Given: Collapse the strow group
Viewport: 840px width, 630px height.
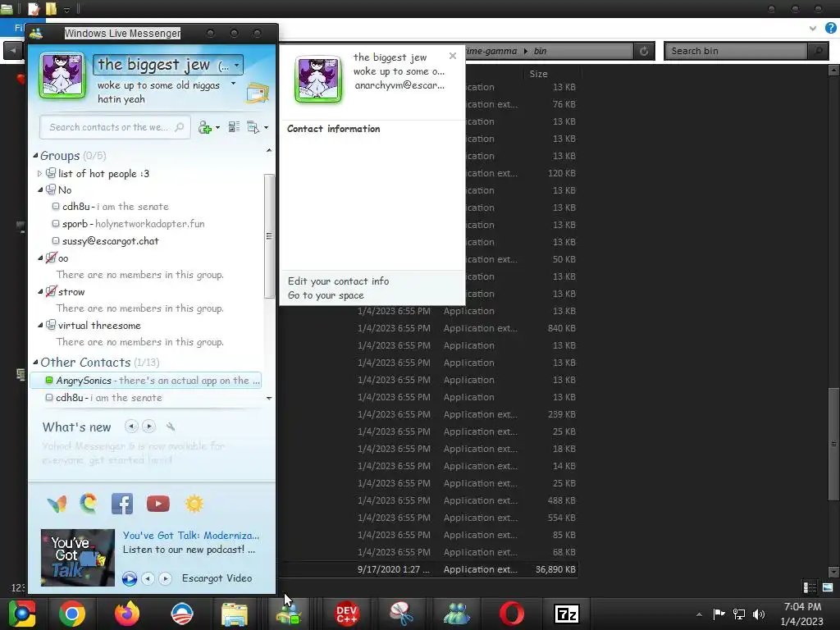Looking at the screenshot, I should [40, 292].
